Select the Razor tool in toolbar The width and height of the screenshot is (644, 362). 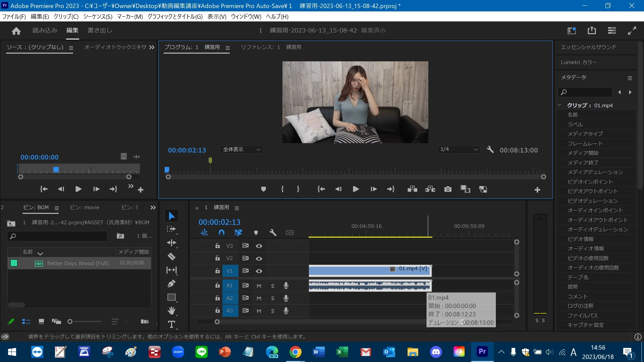click(171, 257)
